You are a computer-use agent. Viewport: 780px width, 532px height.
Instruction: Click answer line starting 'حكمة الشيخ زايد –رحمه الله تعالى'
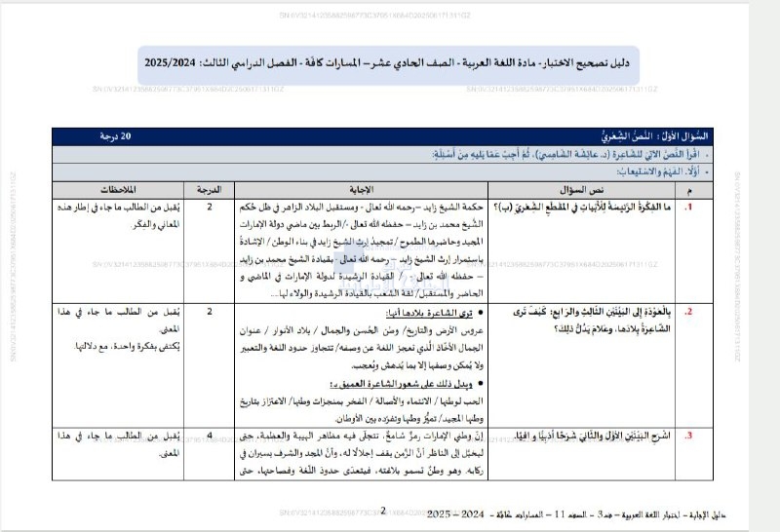tap(361, 208)
